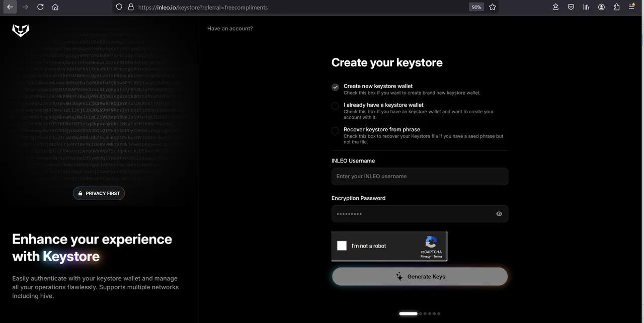
Task: Open the browser hamburger menu
Action: pyautogui.click(x=632, y=7)
